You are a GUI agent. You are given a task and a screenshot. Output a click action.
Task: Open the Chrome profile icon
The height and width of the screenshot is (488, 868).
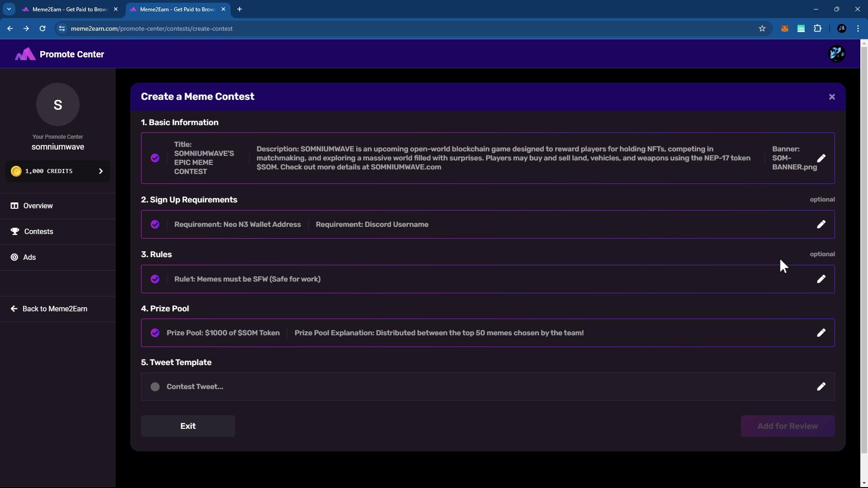pyautogui.click(x=842, y=28)
